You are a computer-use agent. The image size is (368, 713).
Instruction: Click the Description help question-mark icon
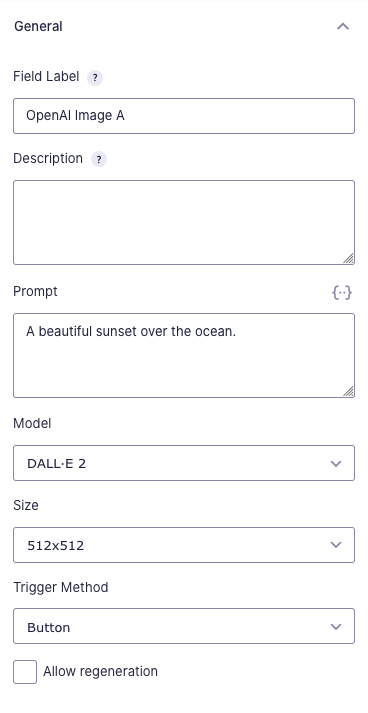99,160
